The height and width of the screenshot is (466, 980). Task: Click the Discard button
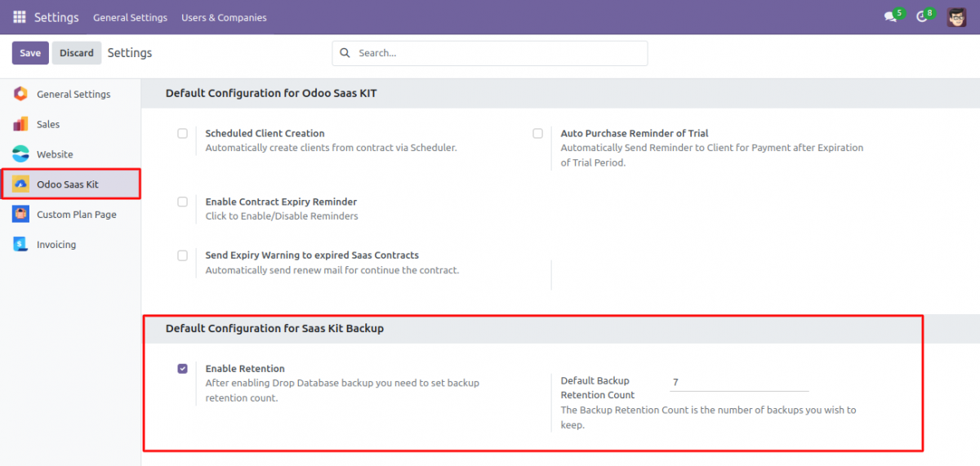point(77,53)
